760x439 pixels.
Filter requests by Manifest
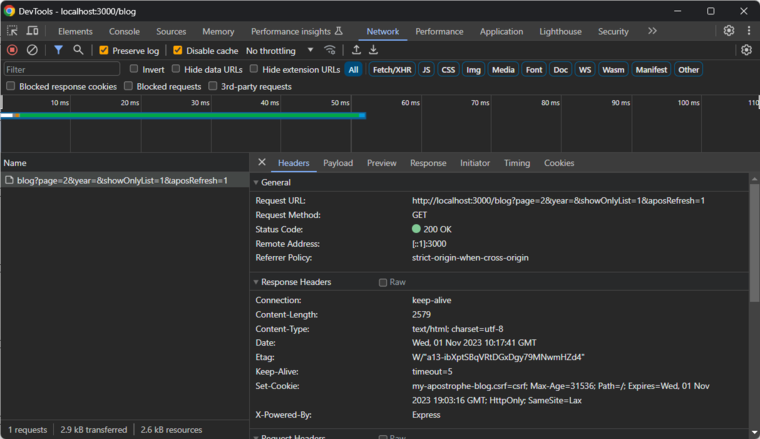click(651, 69)
